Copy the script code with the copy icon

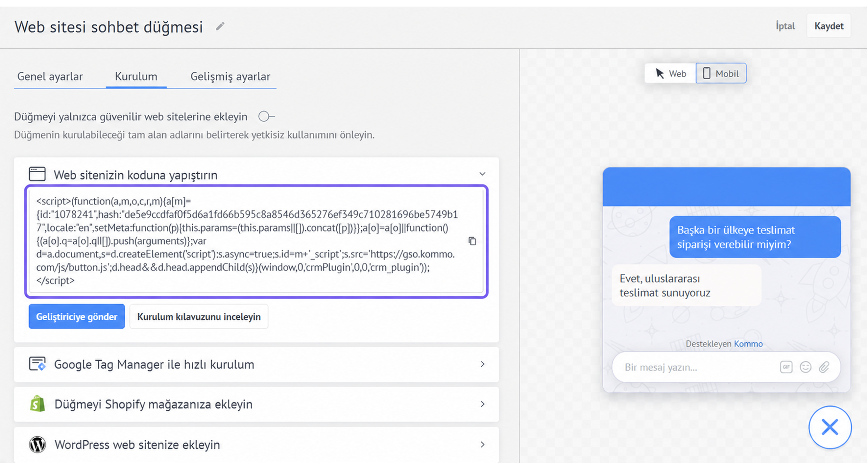[472, 241]
